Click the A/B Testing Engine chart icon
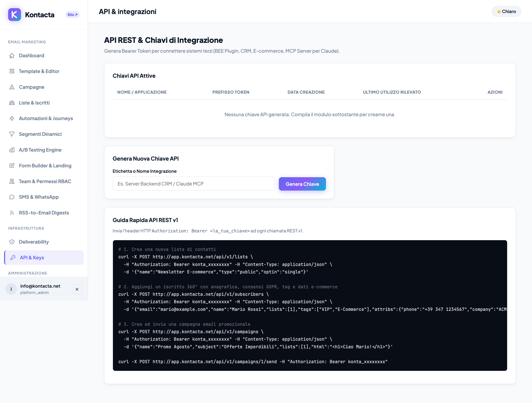The height and width of the screenshot is (403, 532). (12, 150)
